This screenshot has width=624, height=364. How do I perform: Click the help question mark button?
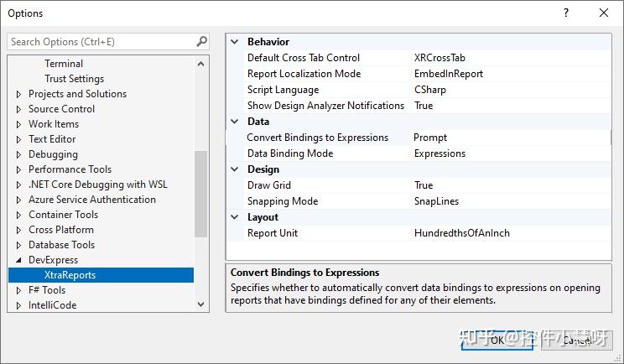566,13
